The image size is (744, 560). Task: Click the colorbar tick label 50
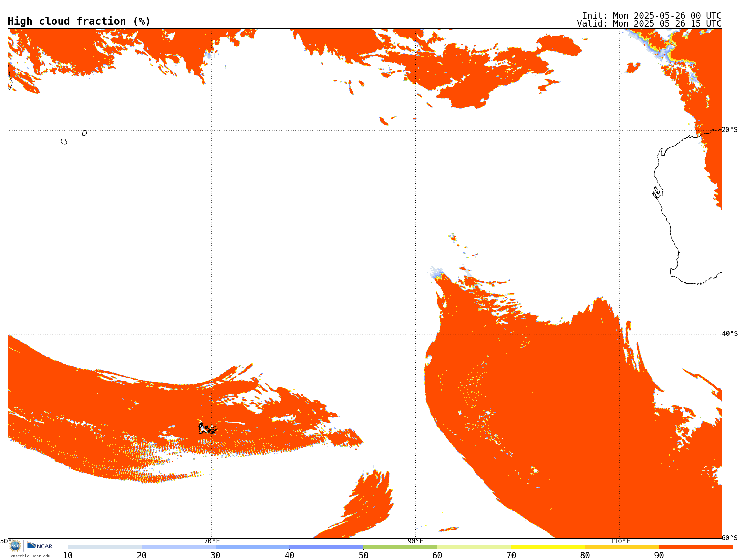[363, 556]
